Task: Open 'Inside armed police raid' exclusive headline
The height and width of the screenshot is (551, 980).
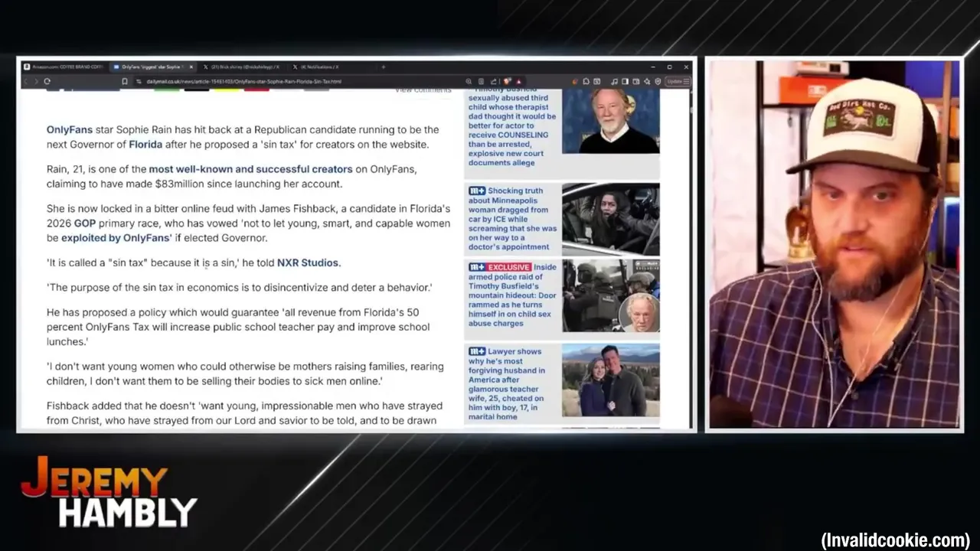Action: tap(512, 295)
